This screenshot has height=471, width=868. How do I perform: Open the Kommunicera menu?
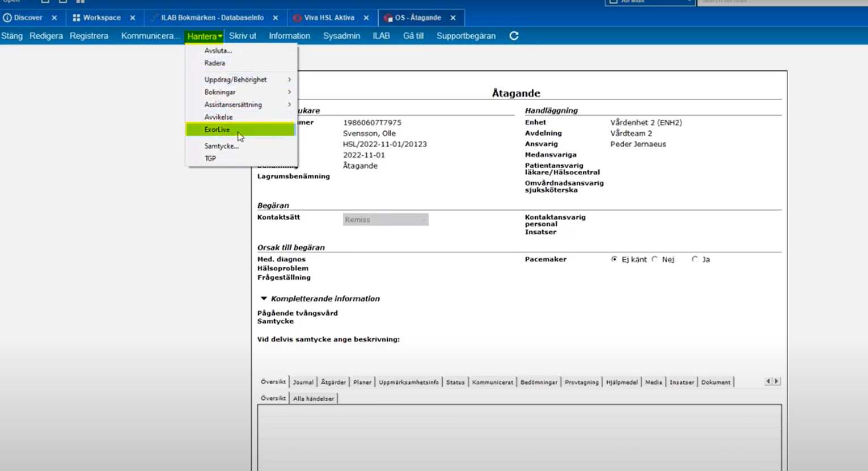[150, 36]
